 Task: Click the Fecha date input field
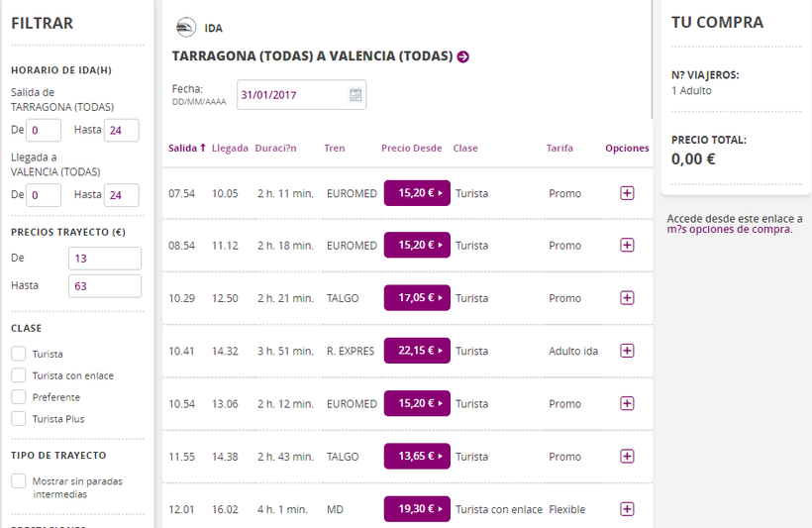tap(291, 95)
